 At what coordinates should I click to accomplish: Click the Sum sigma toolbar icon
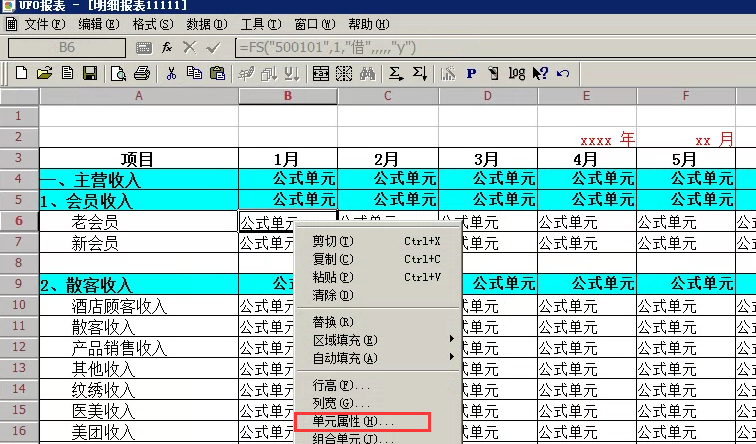pyautogui.click(x=396, y=73)
